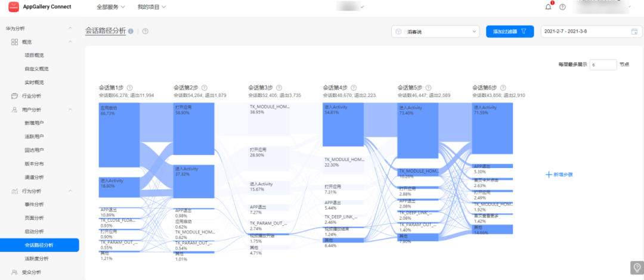
Task: Click 进入Activity 71.59% node in step 6
Action: pos(493,129)
